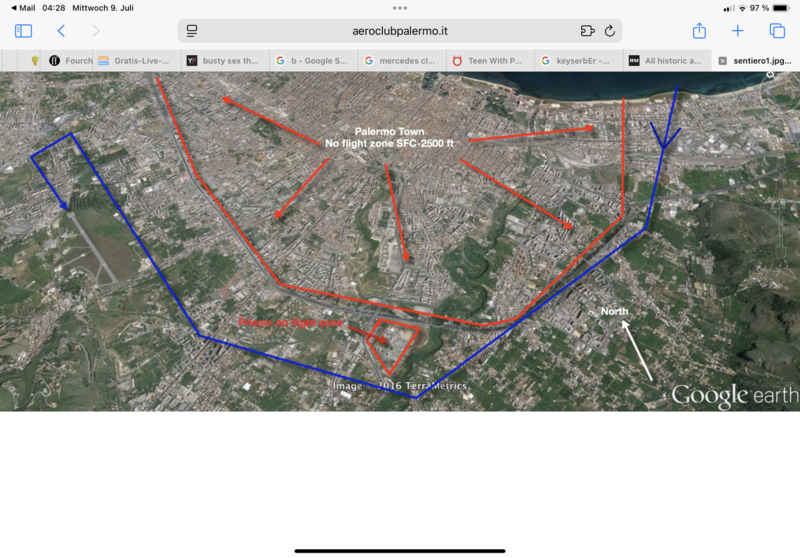This screenshot has height=558, width=800.
Task: Switch to the Gratis-Live tab
Action: (x=135, y=60)
